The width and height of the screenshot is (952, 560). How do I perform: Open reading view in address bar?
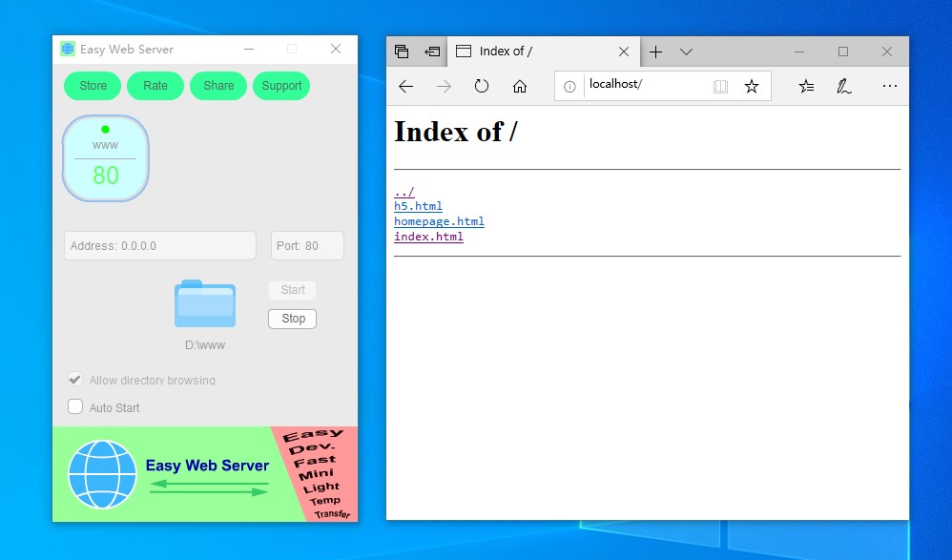pyautogui.click(x=721, y=87)
